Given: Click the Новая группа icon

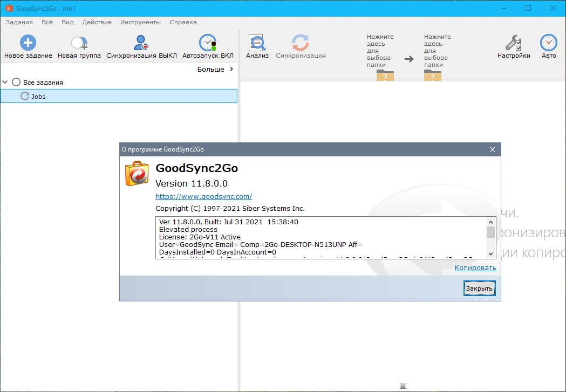Looking at the screenshot, I should pos(79,43).
